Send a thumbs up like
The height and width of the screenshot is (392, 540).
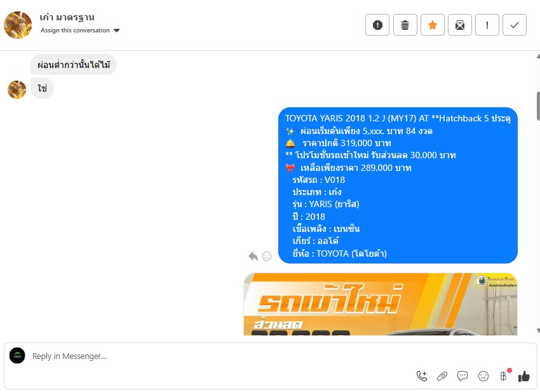click(x=524, y=376)
